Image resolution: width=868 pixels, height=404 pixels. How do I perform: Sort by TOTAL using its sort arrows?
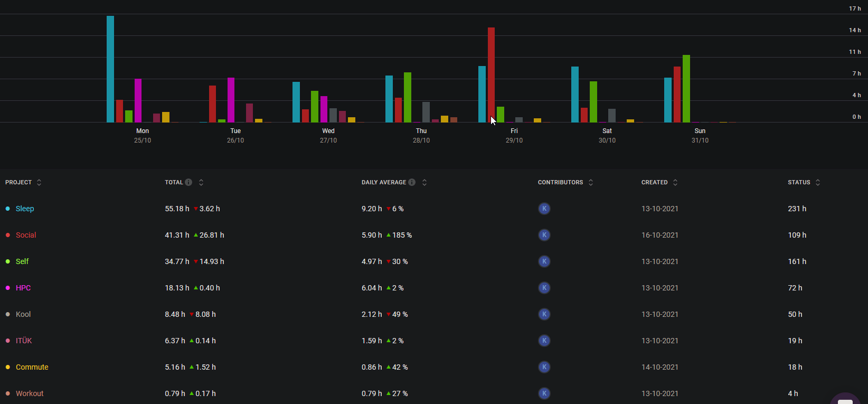[201, 182]
